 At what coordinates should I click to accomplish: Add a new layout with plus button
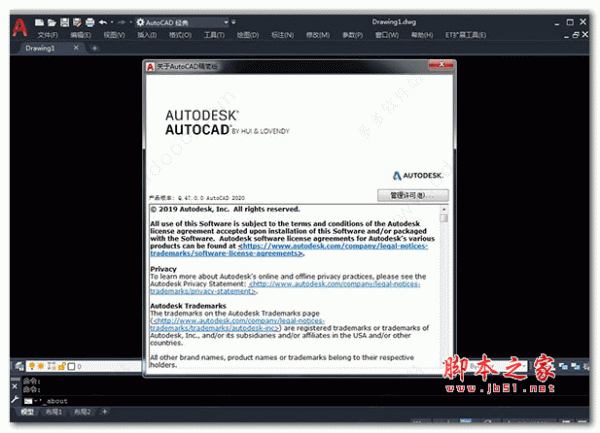[104, 412]
